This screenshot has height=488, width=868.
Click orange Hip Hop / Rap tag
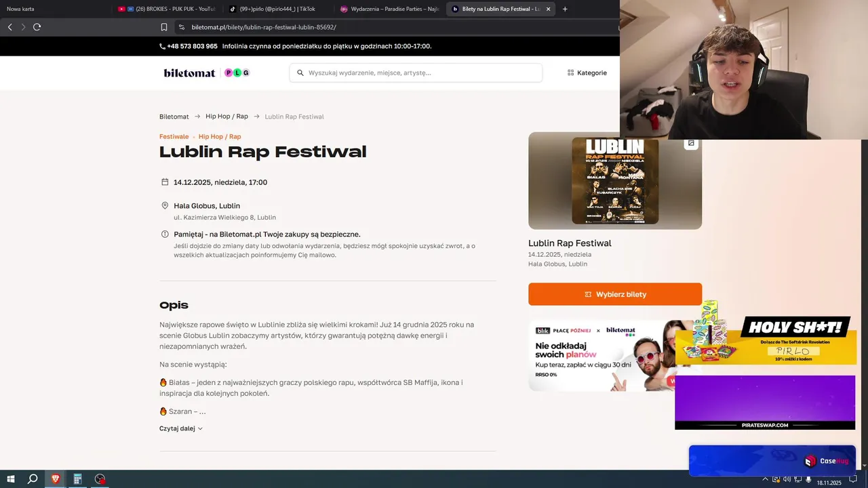(x=220, y=136)
